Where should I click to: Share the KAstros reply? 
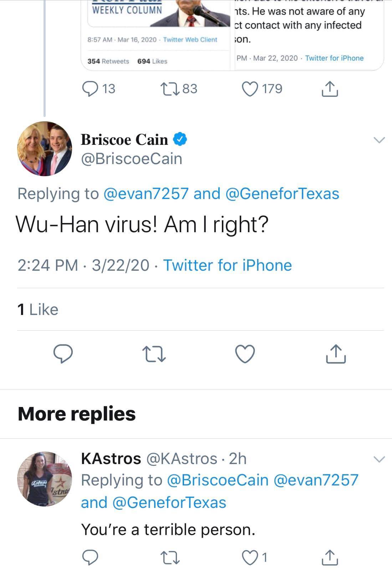tap(329, 557)
